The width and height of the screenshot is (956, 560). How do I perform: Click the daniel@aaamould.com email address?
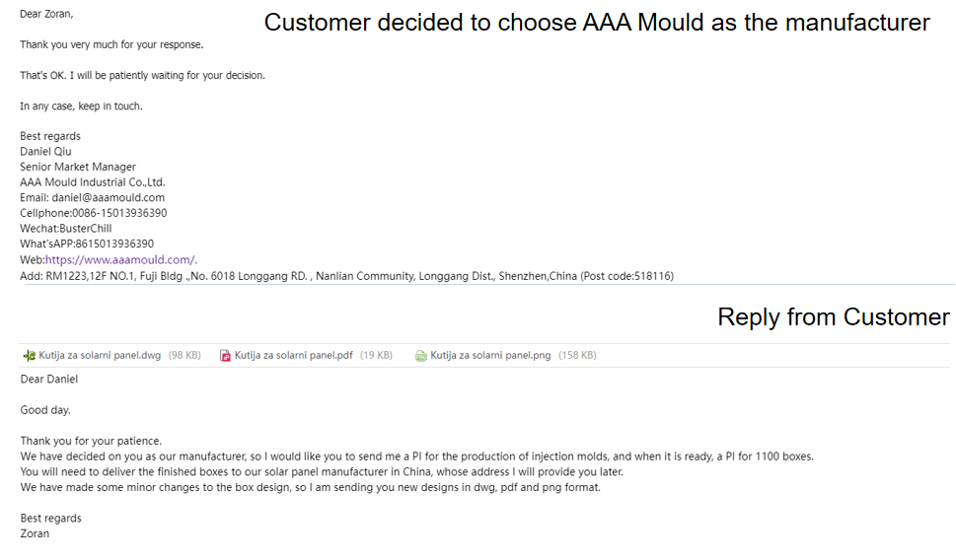(x=108, y=198)
